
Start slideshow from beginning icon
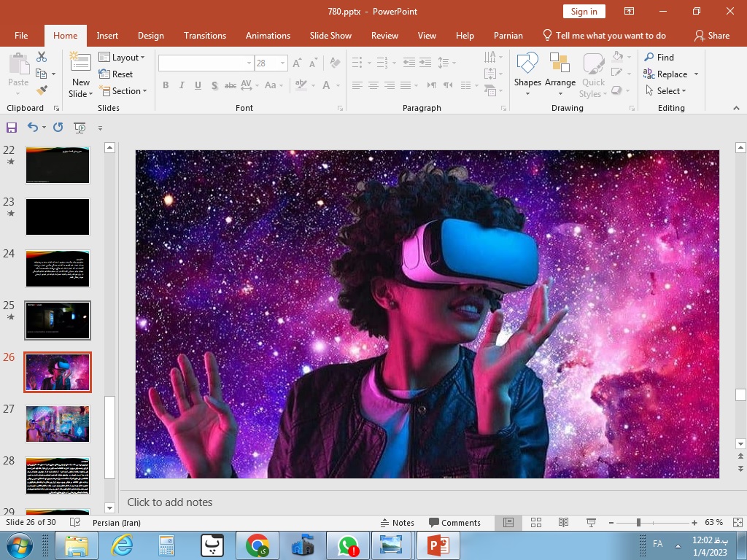(x=80, y=128)
